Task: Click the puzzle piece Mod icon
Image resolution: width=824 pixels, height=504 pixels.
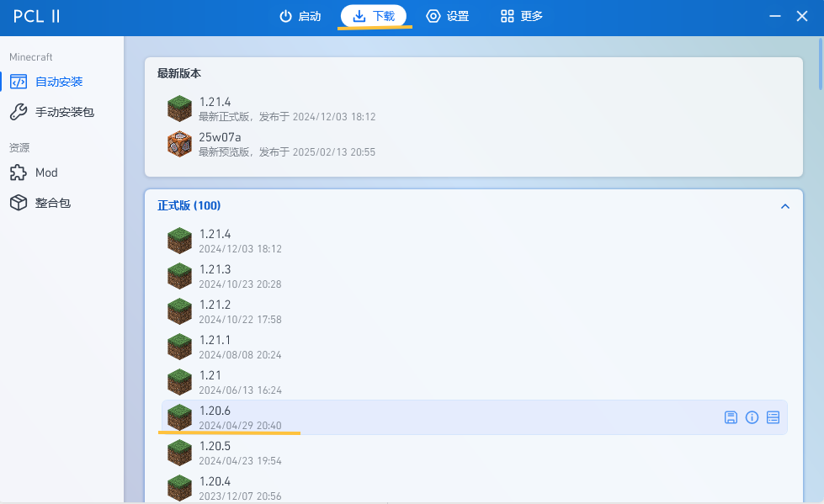Action: pos(19,172)
